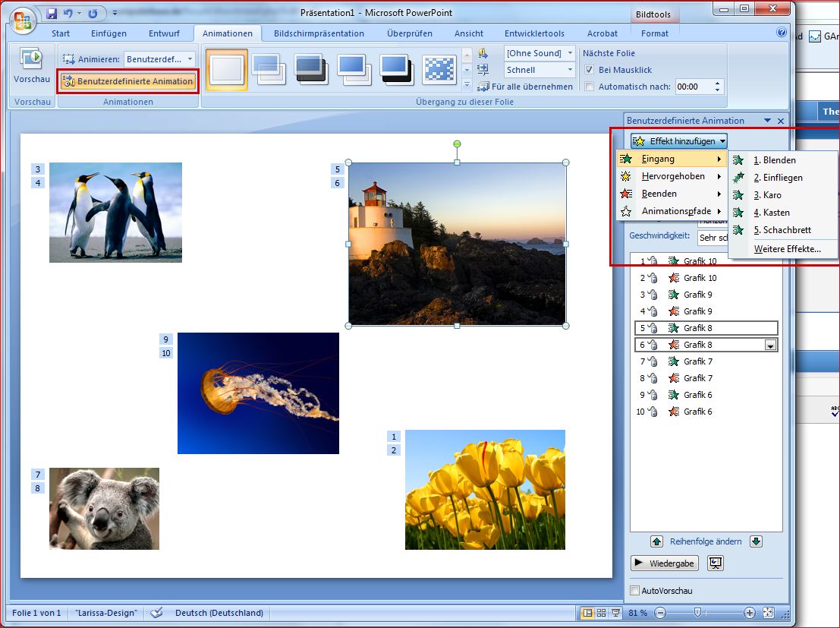Zoom out with the minus button
The height and width of the screenshot is (628, 840).
[x=660, y=613]
